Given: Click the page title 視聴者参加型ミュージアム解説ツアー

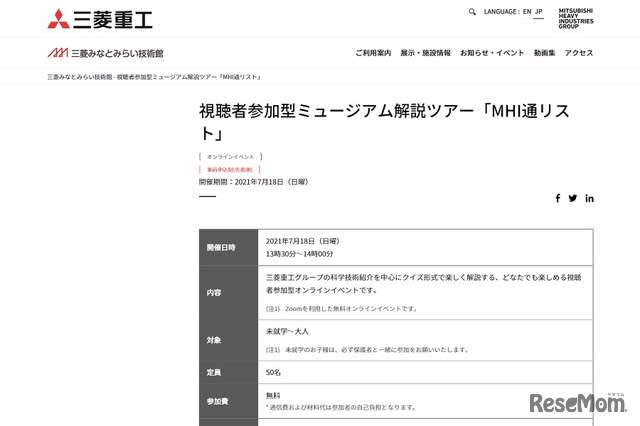Looking at the screenshot, I should (384, 122).
